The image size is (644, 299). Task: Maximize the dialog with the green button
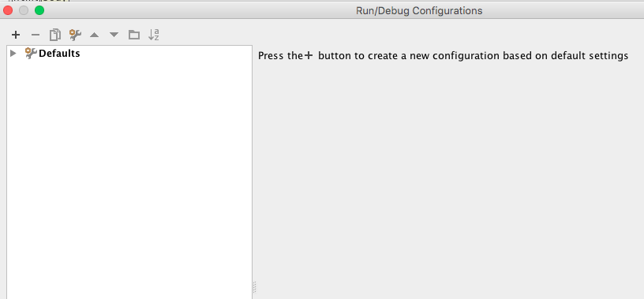click(39, 10)
